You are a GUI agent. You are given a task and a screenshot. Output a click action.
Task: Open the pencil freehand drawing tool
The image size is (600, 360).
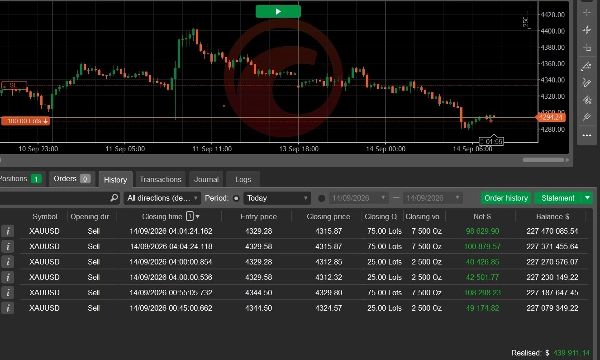pos(587,83)
